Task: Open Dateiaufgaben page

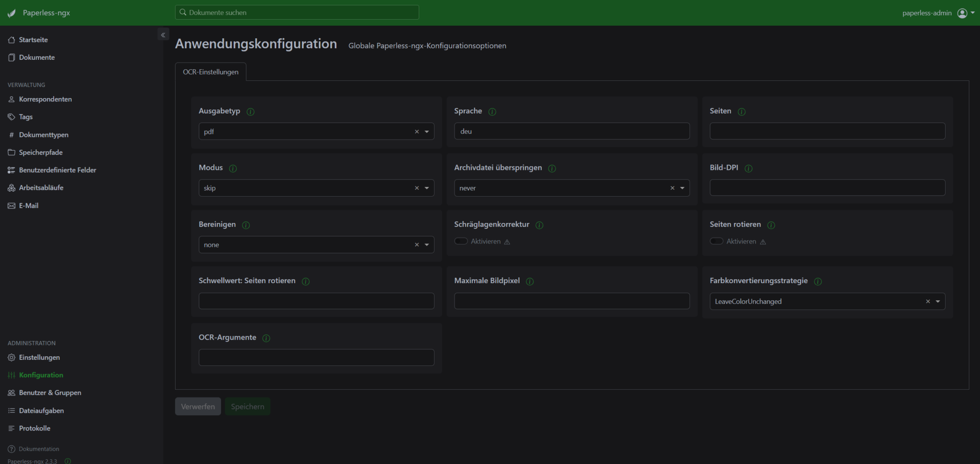Action: [36, 410]
